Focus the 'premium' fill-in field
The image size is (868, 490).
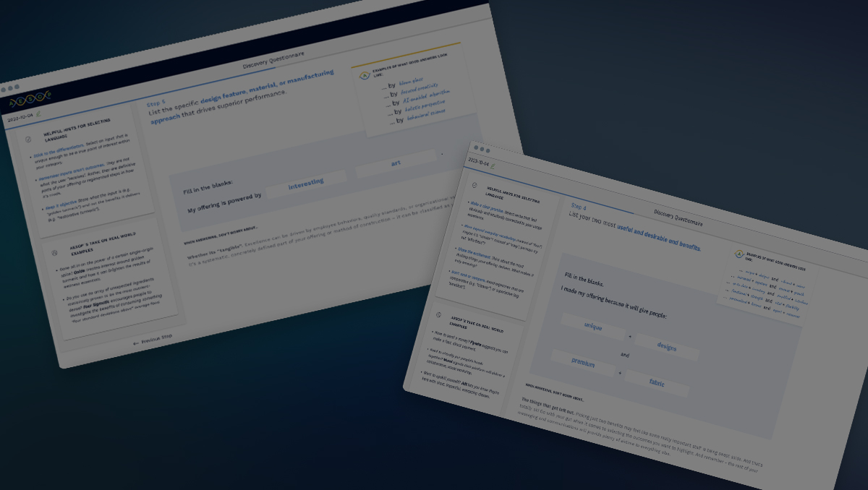click(x=583, y=364)
